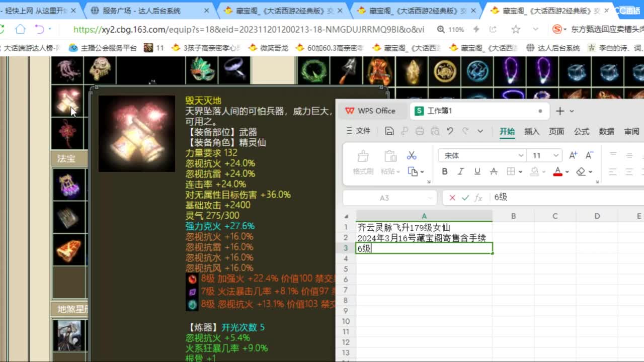Open bookmark 达人后台系统

click(553, 48)
